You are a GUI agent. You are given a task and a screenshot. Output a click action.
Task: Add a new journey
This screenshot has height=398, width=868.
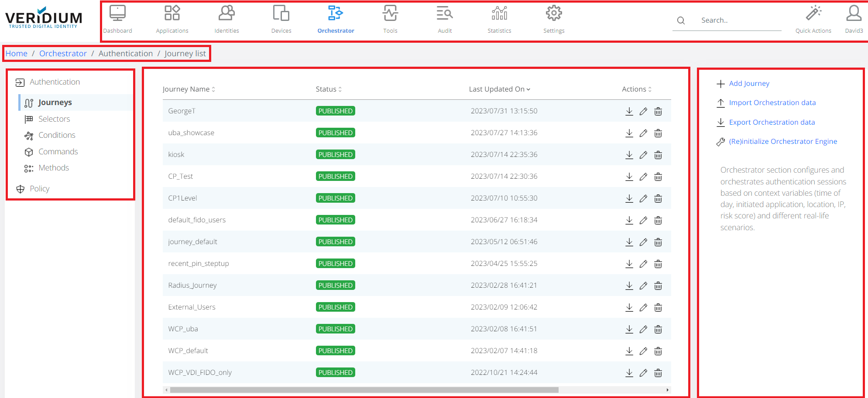pos(749,83)
